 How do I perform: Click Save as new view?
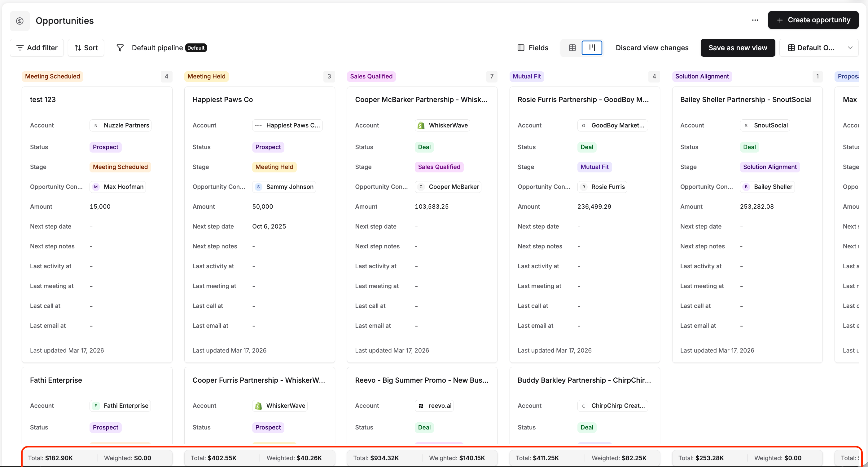point(738,48)
